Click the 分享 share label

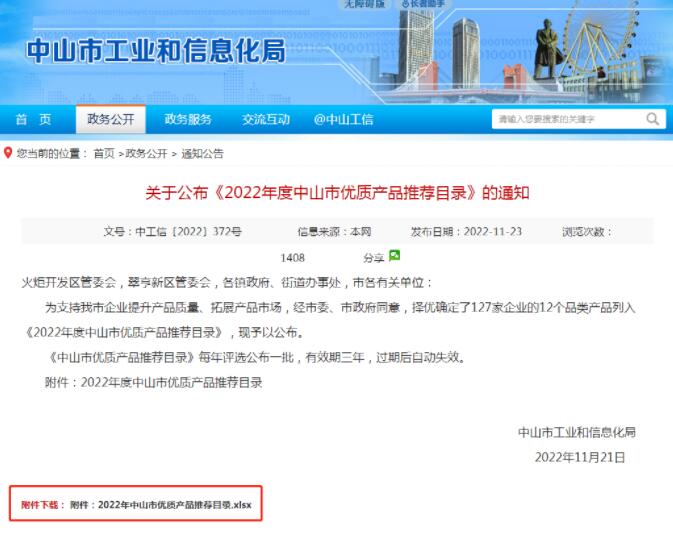coord(374,257)
